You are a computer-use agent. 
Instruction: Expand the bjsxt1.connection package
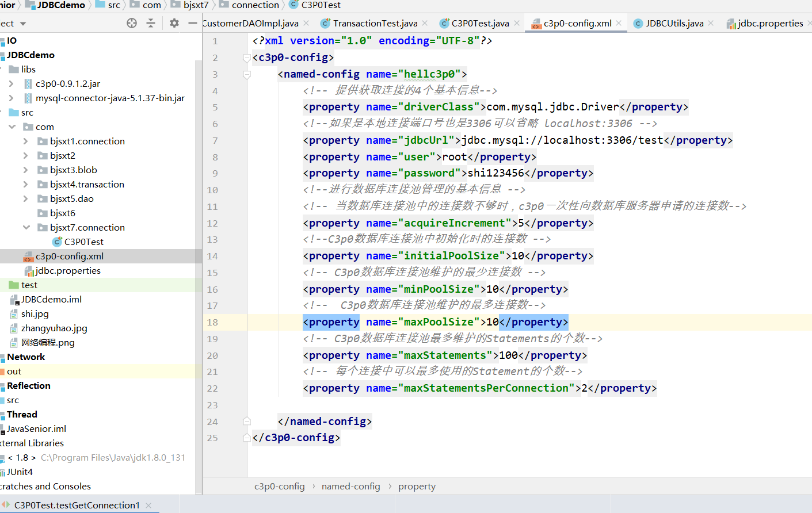coord(25,141)
